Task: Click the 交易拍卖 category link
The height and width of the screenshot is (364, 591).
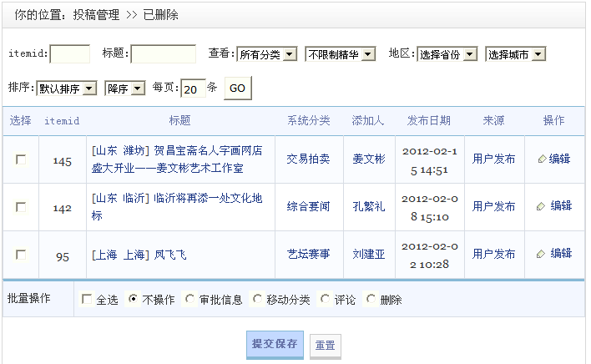Action: [x=308, y=159]
